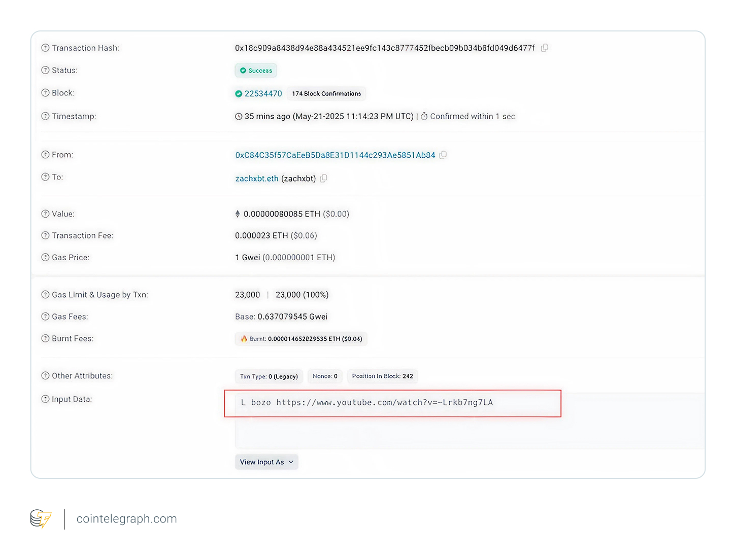
Task: Copy the transaction hash
Action: click(x=545, y=48)
